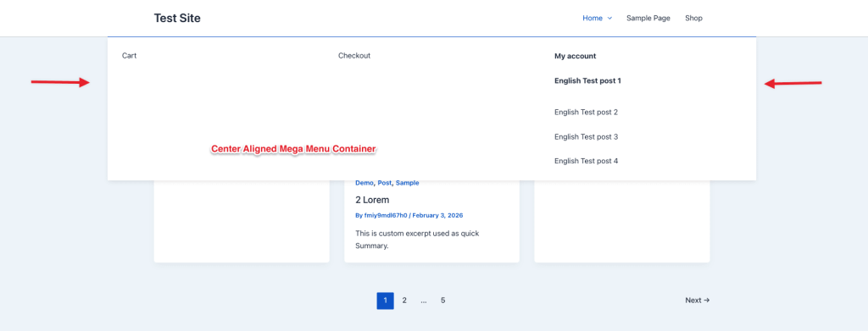Image resolution: width=868 pixels, height=331 pixels.
Task: Open Checkout in the mega menu
Action: point(354,56)
